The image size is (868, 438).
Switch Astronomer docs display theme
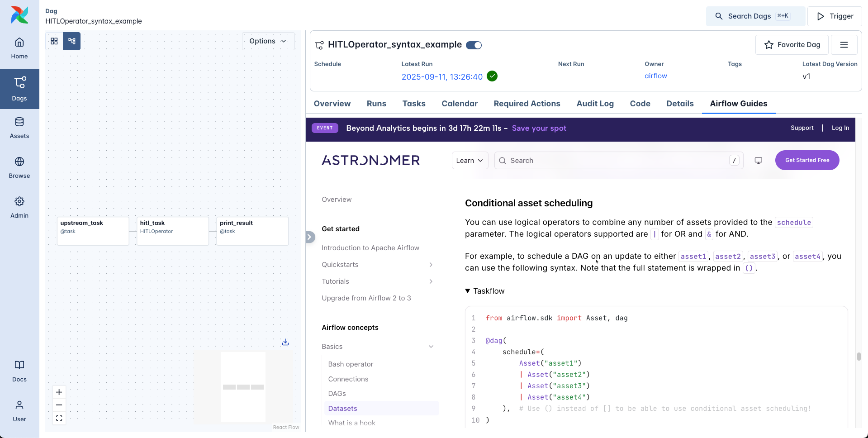[x=759, y=161]
